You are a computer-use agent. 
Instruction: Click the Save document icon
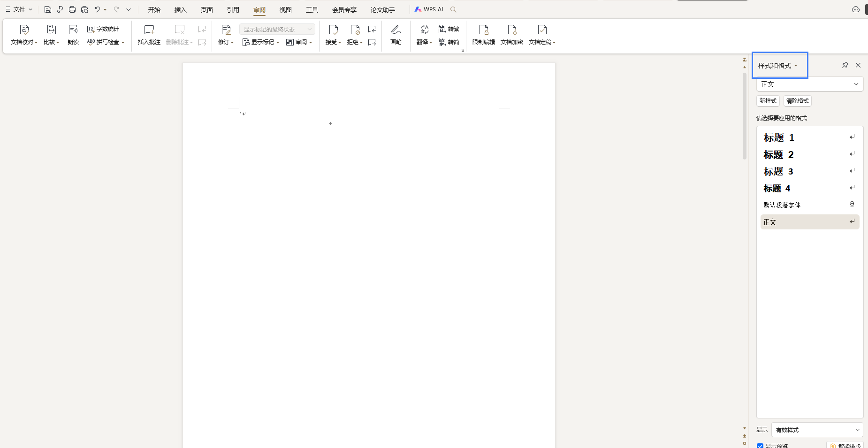click(x=47, y=9)
